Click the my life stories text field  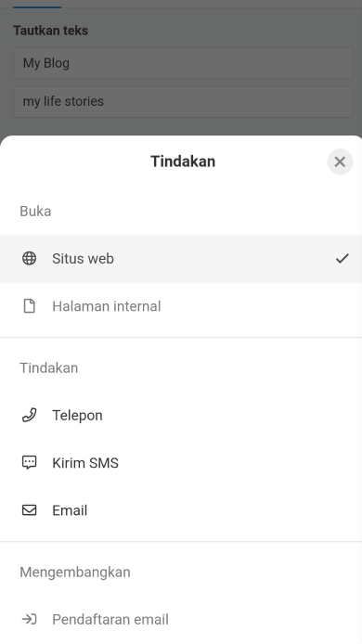tap(183, 101)
